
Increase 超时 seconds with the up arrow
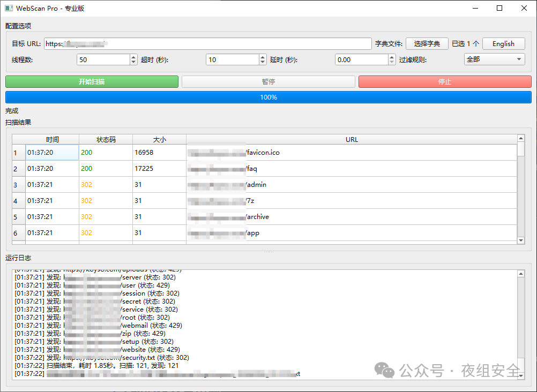point(263,57)
